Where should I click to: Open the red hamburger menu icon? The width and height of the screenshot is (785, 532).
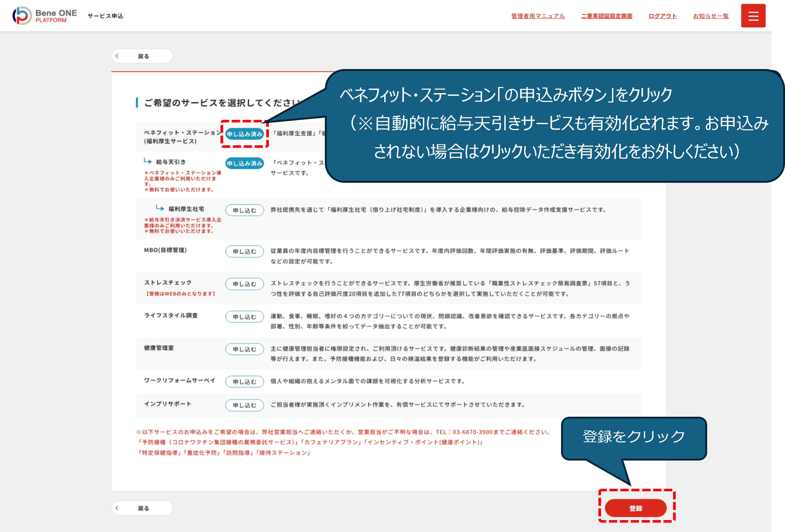point(753,16)
